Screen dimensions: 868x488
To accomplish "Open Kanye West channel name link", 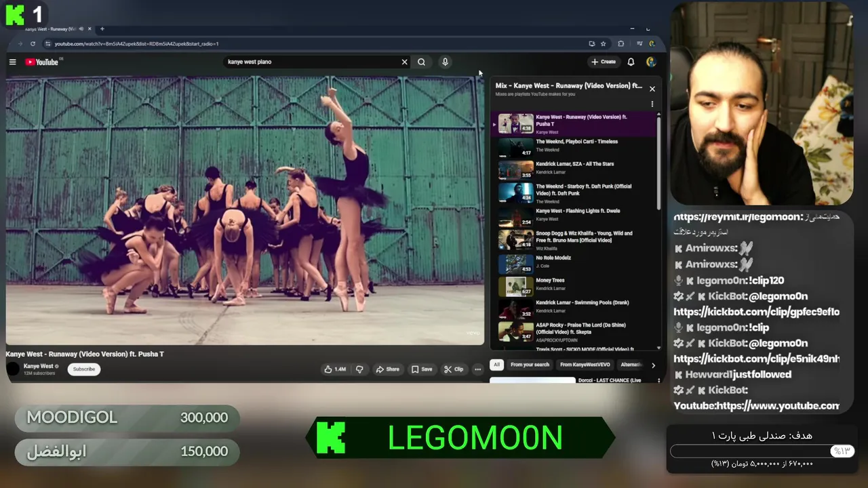I will click(38, 366).
